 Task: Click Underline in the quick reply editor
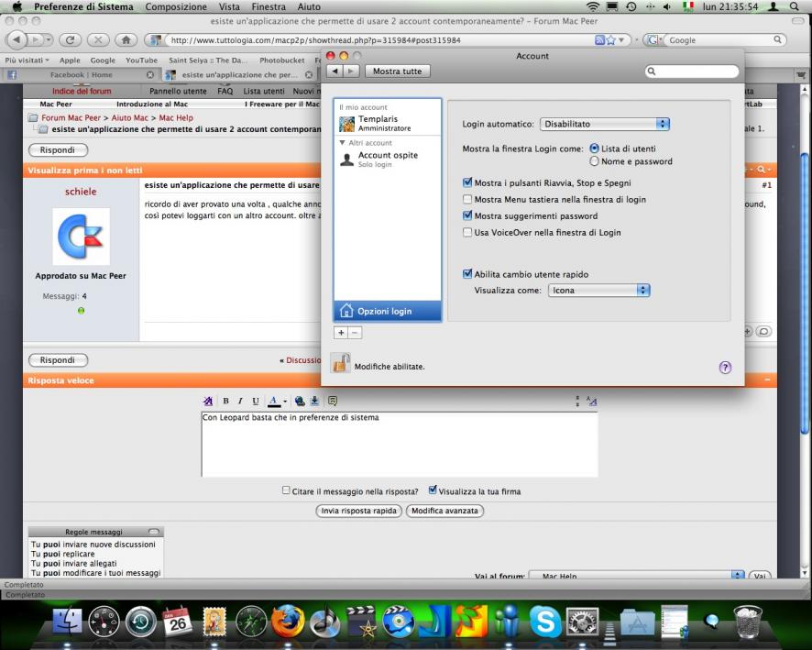point(256,401)
